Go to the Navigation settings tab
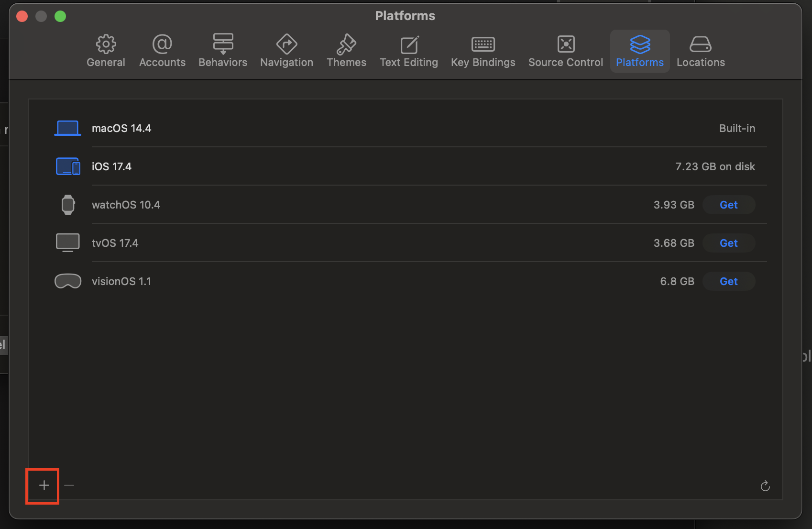Viewport: 812px width, 529px height. coord(286,51)
